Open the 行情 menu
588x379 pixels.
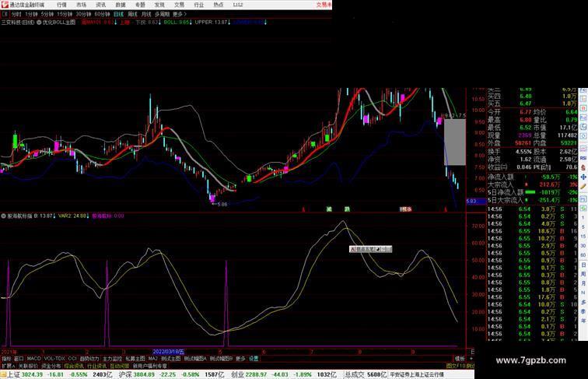pyautogui.click(x=61, y=5)
